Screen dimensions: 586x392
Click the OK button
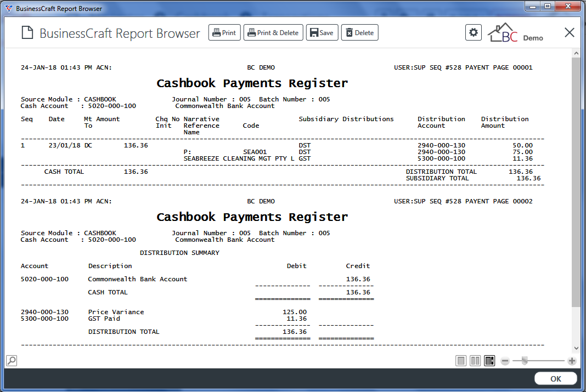point(555,378)
